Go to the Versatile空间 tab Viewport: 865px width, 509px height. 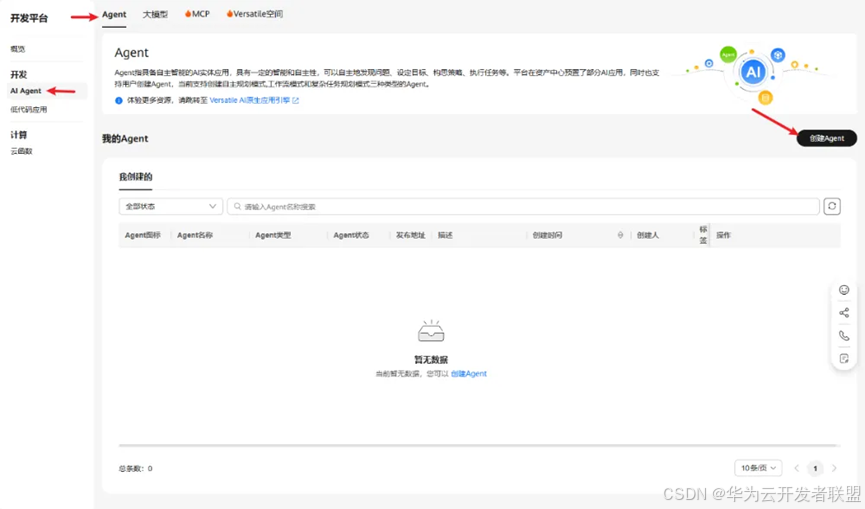pyautogui.click(x=254, y=14)
